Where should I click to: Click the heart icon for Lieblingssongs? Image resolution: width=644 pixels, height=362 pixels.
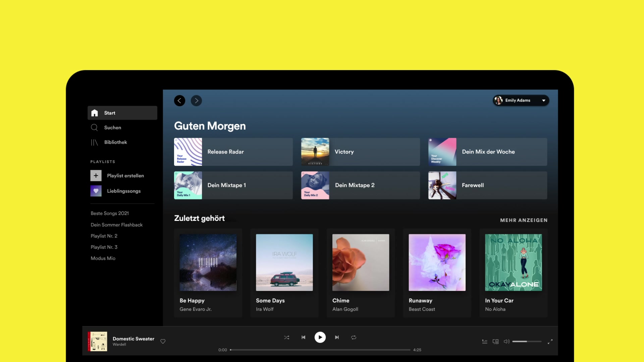pos(96,191)
